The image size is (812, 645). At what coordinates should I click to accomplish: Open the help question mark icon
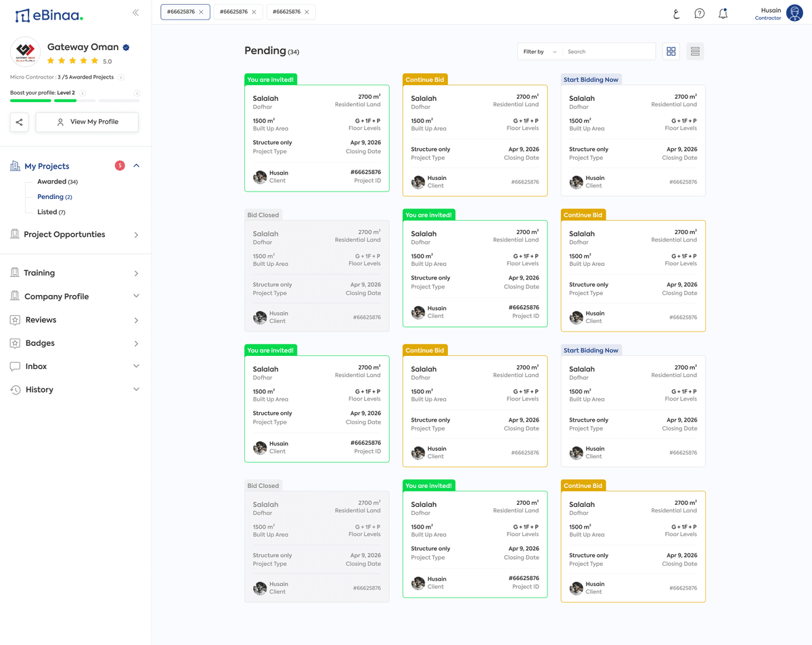pos(700,14)
